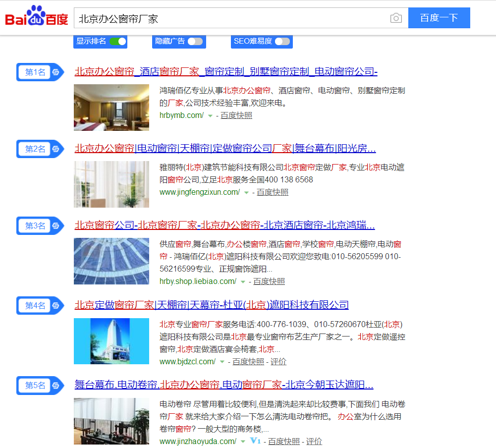The width and height of the screenshot is (496, 448).
Task: Click the www.jingfengzixun.com/ URL
Action: click(200, 192)
